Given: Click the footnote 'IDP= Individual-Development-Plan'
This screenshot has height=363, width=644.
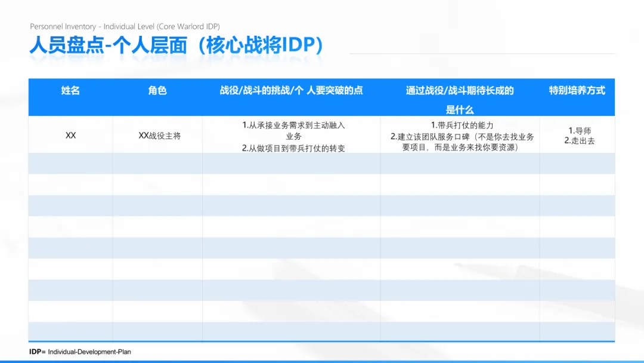Looking at the screenshot, I should coord(80,352).
